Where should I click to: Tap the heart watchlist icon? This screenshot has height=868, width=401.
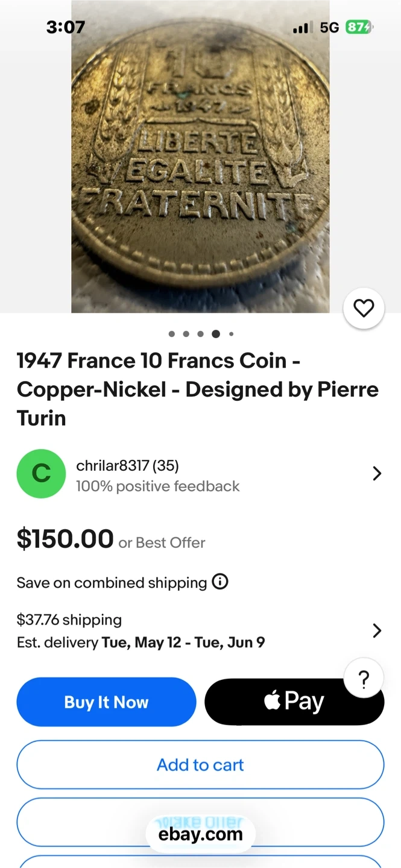[x=364, y=309]
